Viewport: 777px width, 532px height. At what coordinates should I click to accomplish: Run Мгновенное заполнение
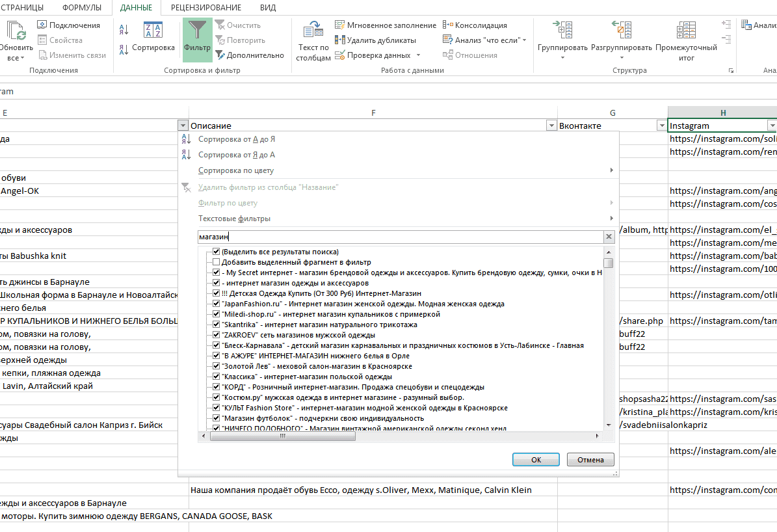point(386,25)
